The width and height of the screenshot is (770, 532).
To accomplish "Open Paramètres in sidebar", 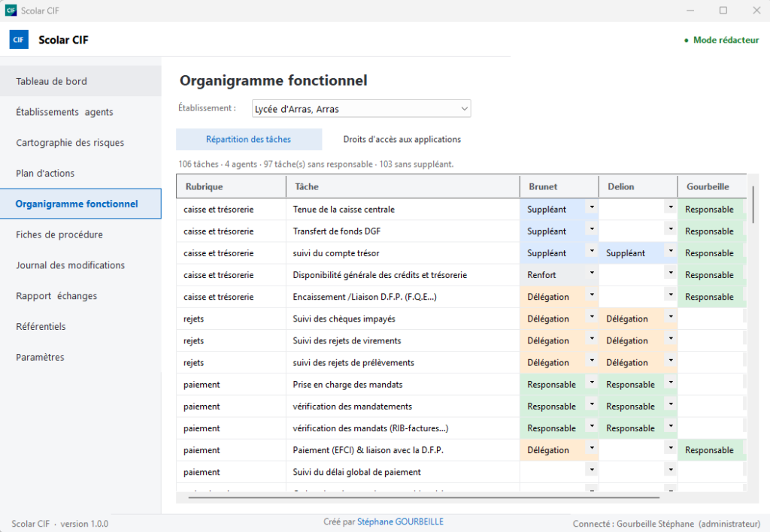I will 80,357.
